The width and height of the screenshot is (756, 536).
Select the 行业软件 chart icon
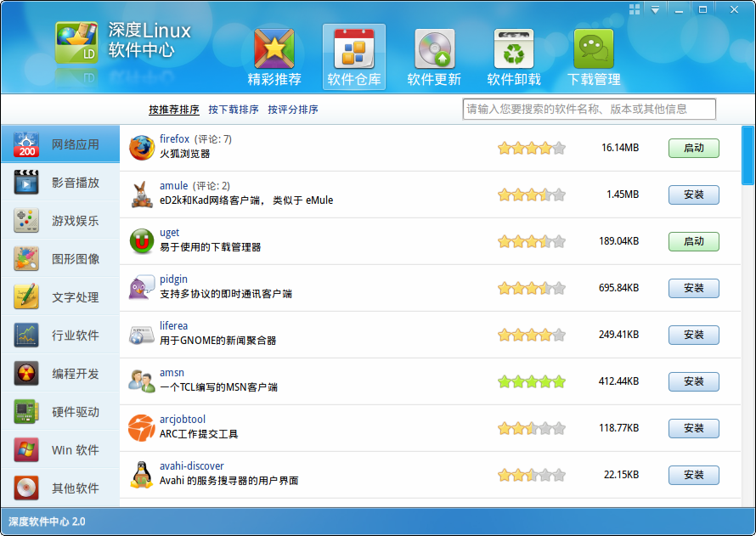[x=26, y=335]
